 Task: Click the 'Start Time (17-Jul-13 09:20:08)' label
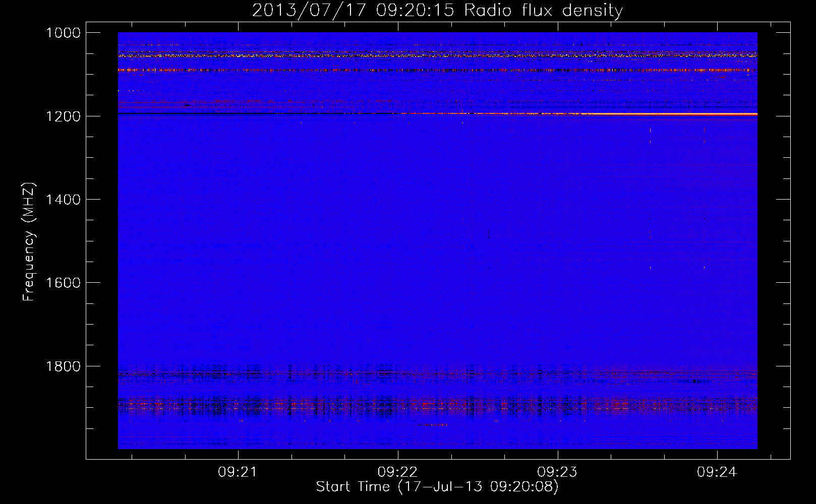pos(437,487)
